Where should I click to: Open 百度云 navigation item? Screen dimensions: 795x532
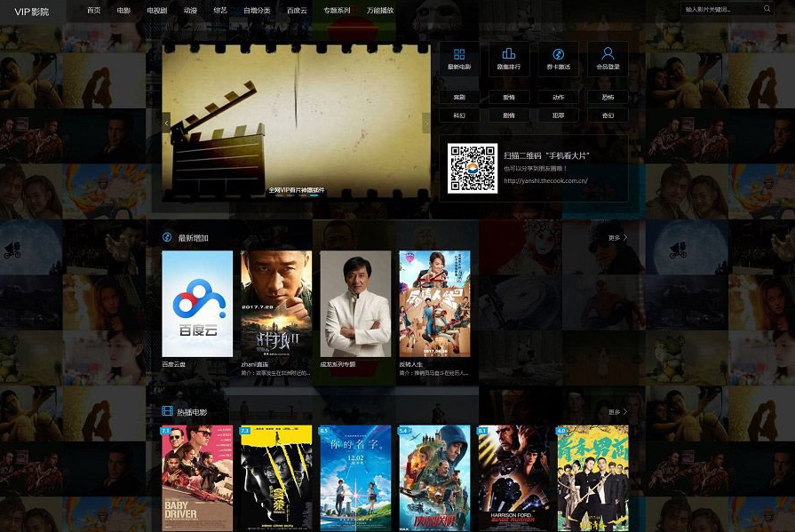(297, 10)
